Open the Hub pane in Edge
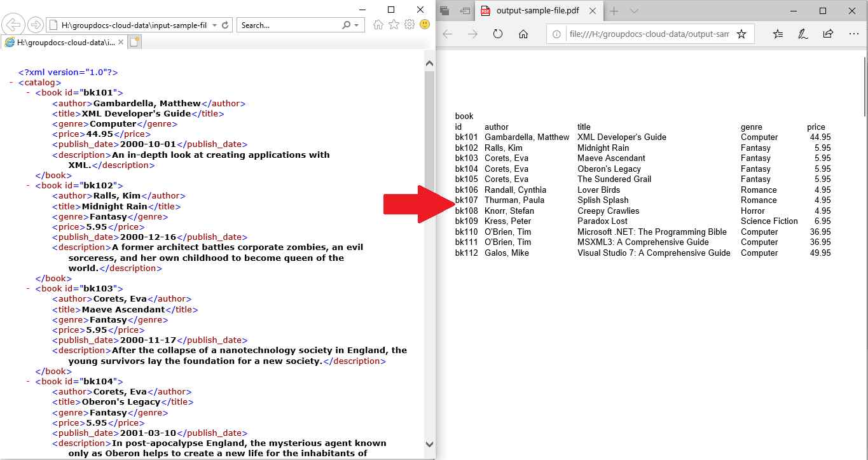This screenshot has width=868, height=460. coord(778,34)
